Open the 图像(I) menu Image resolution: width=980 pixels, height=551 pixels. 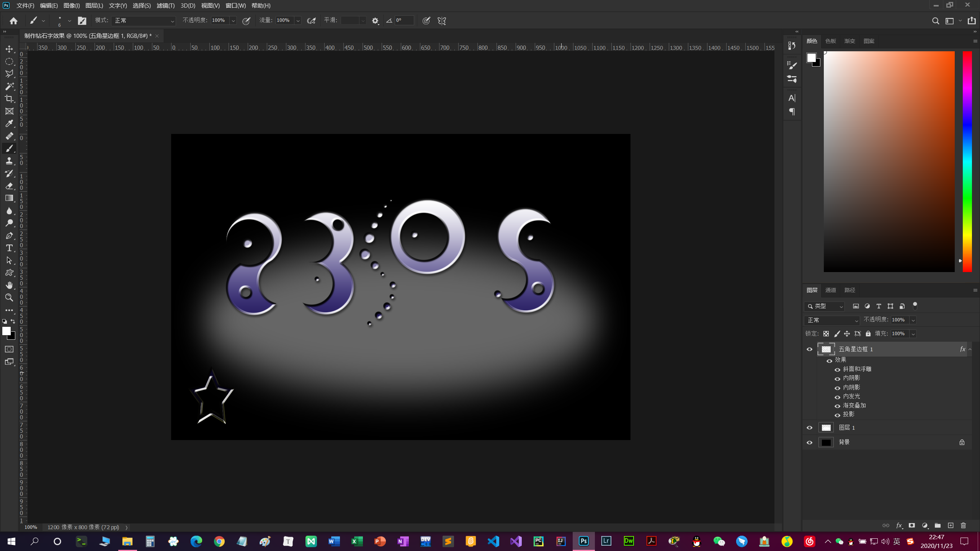pyautogui.click(x=72, y=5)
